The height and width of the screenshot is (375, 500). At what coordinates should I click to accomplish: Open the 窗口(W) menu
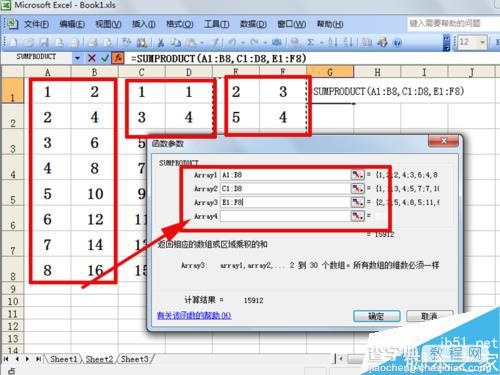click(x=291, y=24)
